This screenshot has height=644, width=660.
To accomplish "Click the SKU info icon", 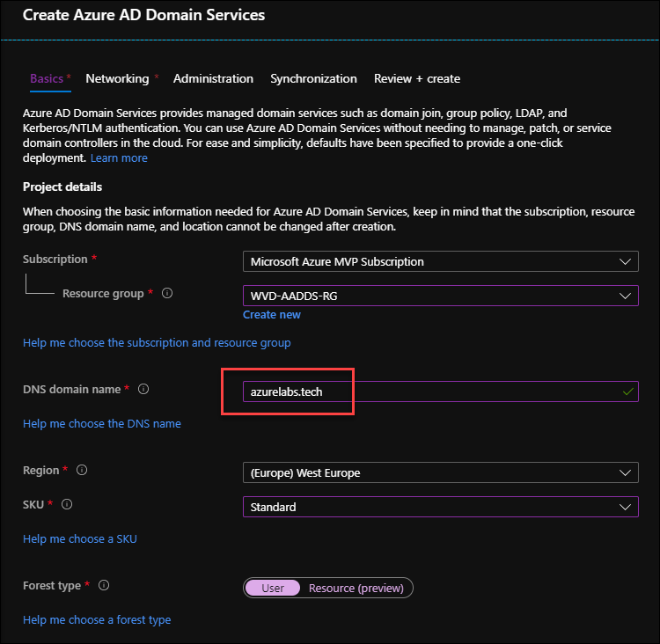I will pyautogui.click(x=67, y=504).
